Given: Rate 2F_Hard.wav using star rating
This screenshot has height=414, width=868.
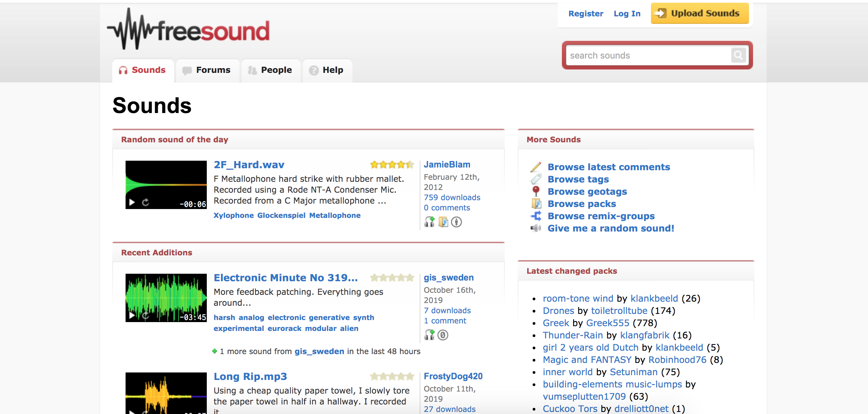Looking at the screenshot, I should click(x=392, y=165).
